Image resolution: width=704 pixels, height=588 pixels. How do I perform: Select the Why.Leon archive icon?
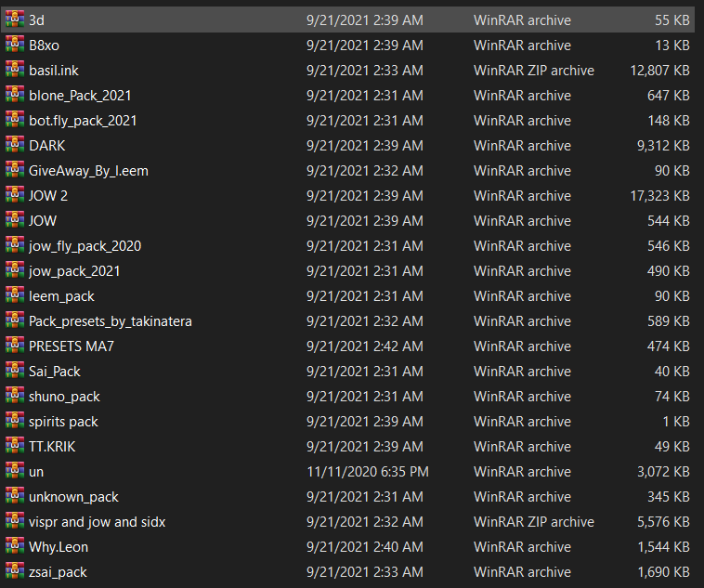pos(15,547)
